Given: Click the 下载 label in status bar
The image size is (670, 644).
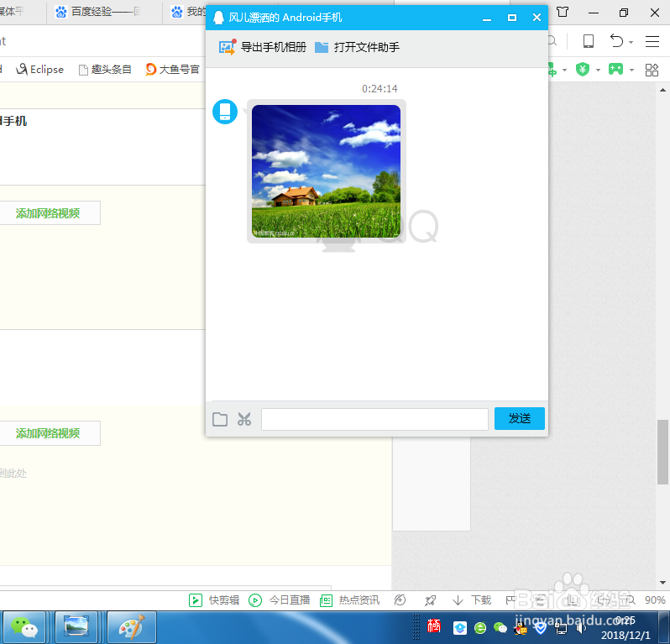Looking at the screenshot, I should pos(481,600).
